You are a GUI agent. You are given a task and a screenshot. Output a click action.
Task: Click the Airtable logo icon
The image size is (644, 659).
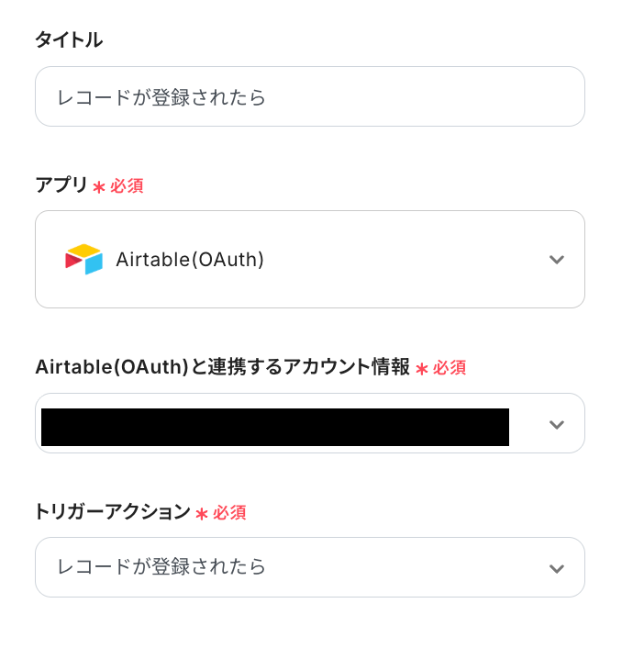pos(83,260)
